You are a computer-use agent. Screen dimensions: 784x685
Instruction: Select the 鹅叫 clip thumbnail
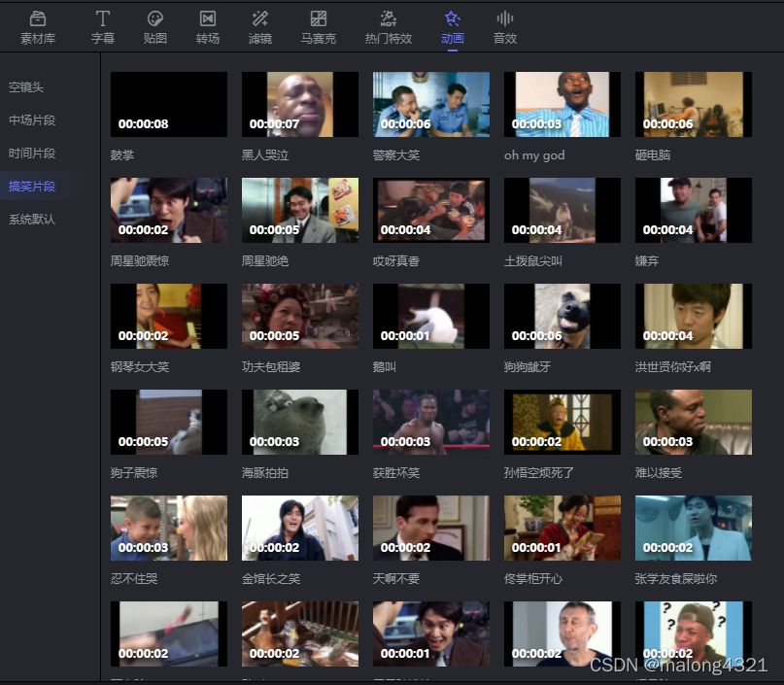tap(431, 317)
